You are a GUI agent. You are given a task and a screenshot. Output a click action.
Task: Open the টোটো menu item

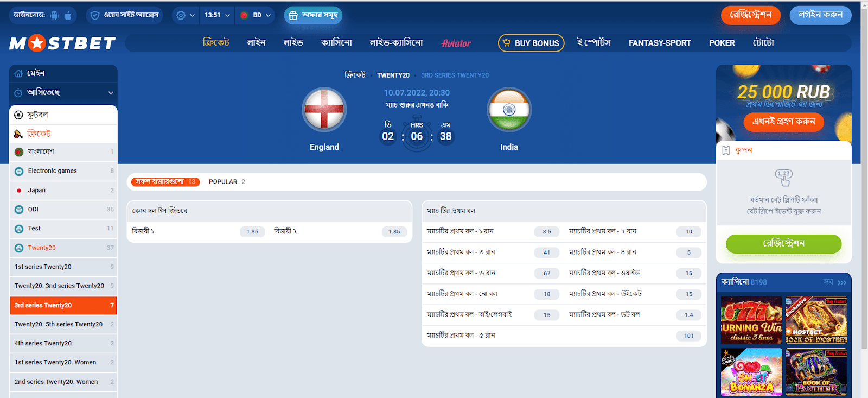tap(763, 43)
